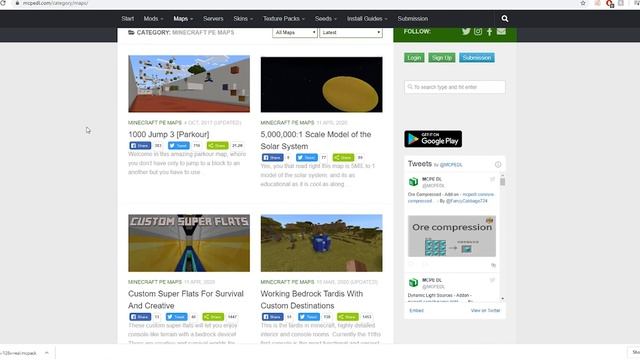Click the address bar padlock icon

point(17,3)
